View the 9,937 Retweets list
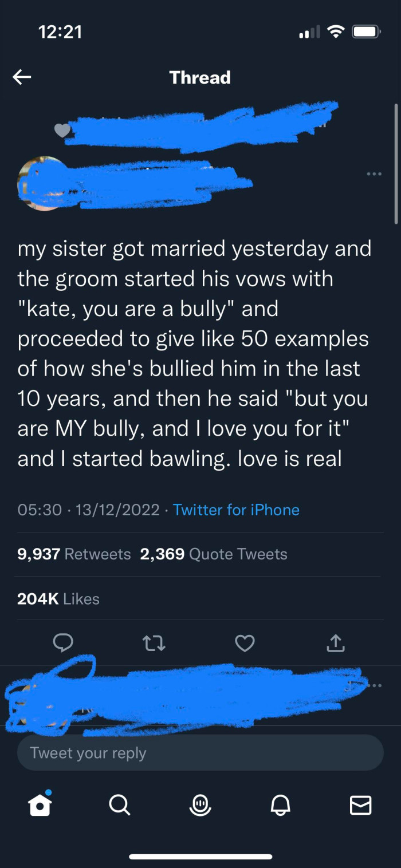Image resolution: width=401 pixels, height=868 pixels. point(74,554)
